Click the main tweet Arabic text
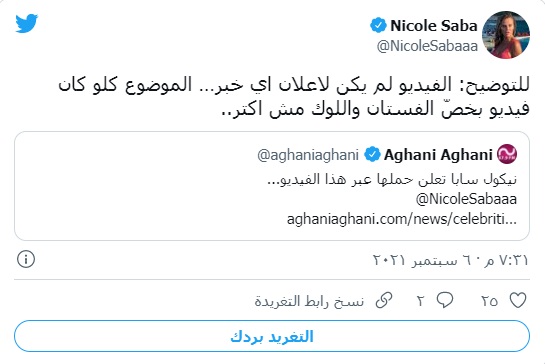Viewport: 545px width, 364px height. 294,97
